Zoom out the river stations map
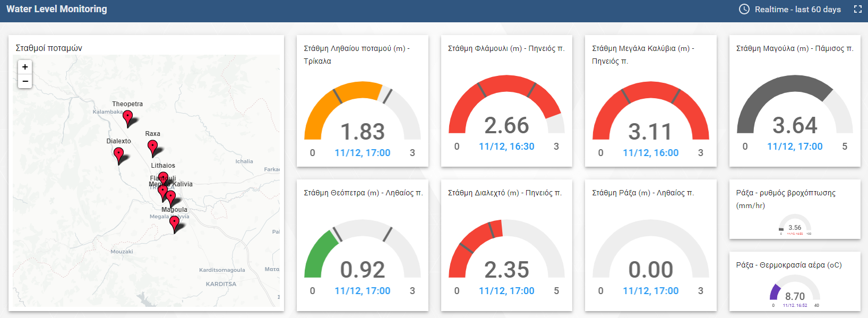Viewport: 868px width, 318px height. (x=25, y=81)
